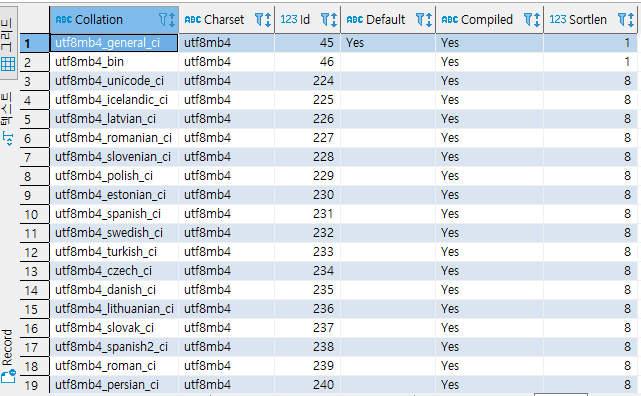This screenshot has height=396, width=641.
Task: Click the 123 type icon beside Sortlen
Action: pyautogui.click(x=558, y=20)
